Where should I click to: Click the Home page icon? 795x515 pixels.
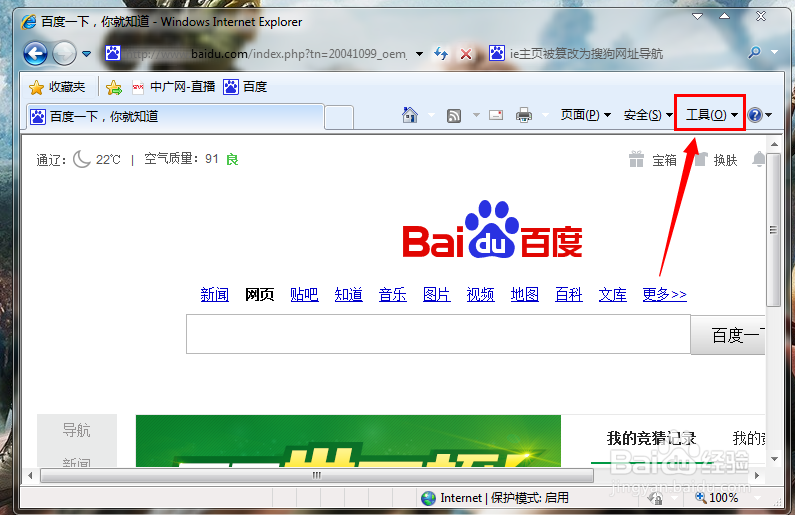coord(410,115)
